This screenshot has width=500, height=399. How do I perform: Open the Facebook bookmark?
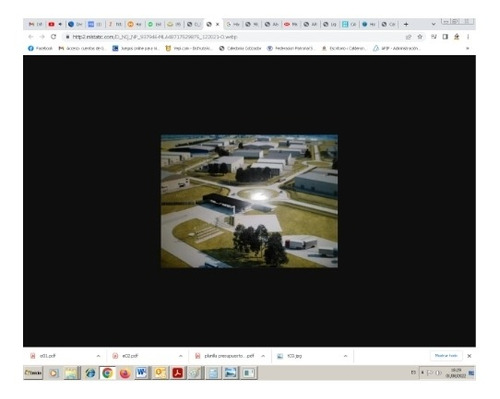(40, 48)
